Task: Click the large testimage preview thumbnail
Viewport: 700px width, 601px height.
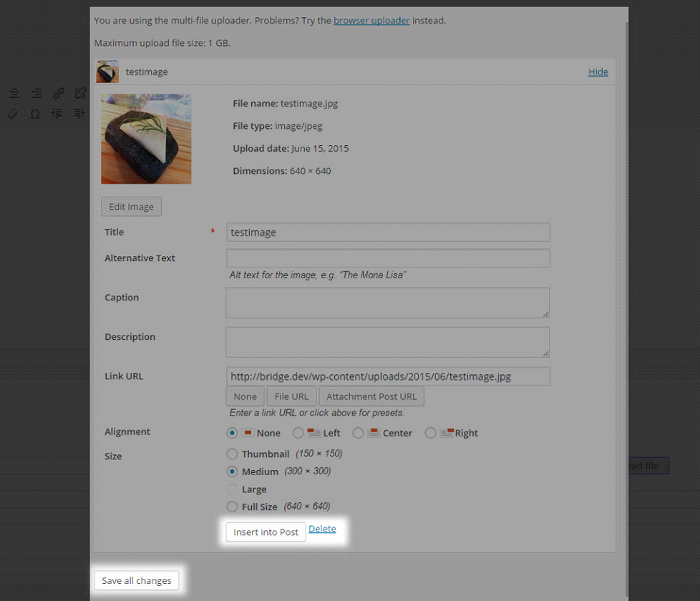Action: [x=146, y=139]
